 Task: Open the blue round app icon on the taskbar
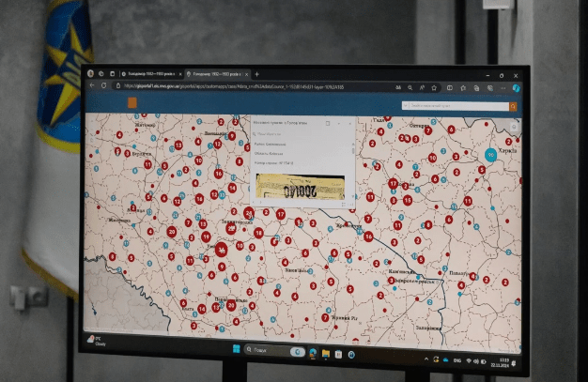point(351,354)
